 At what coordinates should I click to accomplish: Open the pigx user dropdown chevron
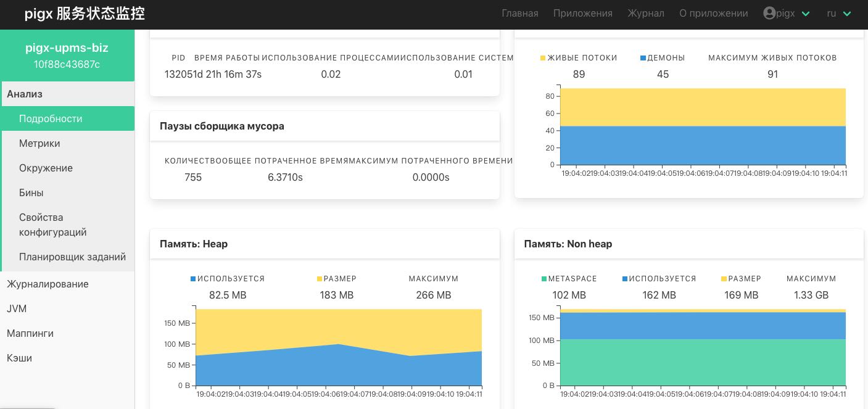tap(806, 14)
